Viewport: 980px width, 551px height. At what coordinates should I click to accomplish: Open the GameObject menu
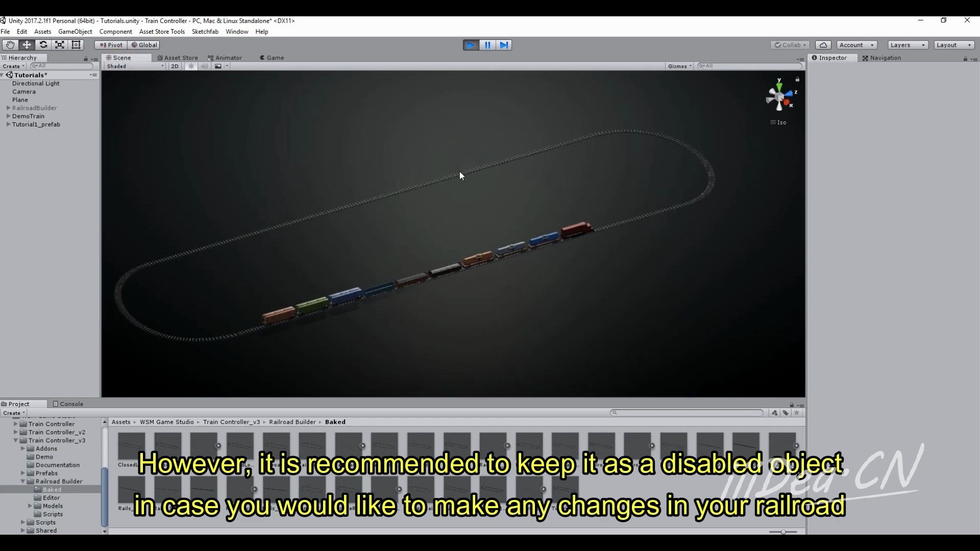75,31
